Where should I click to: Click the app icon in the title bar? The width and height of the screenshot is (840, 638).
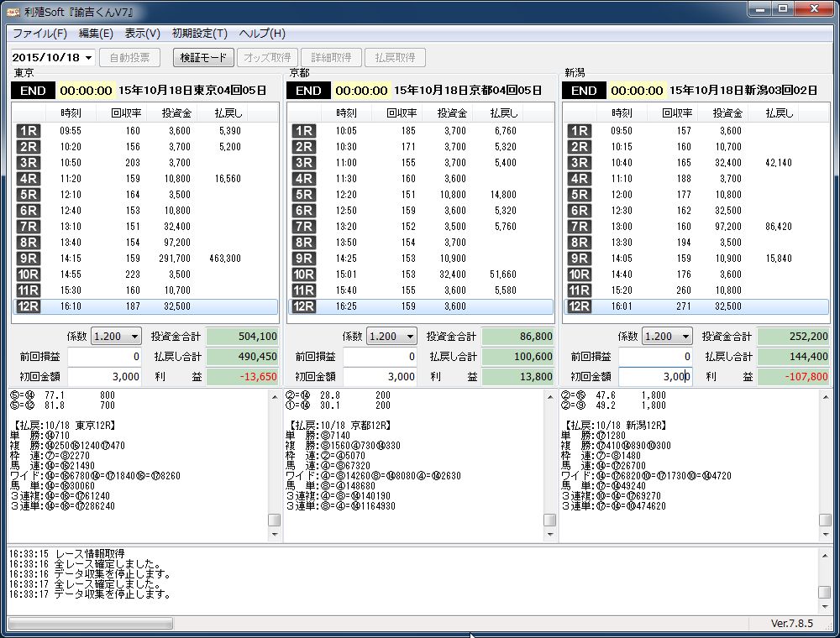coord(13,11)
